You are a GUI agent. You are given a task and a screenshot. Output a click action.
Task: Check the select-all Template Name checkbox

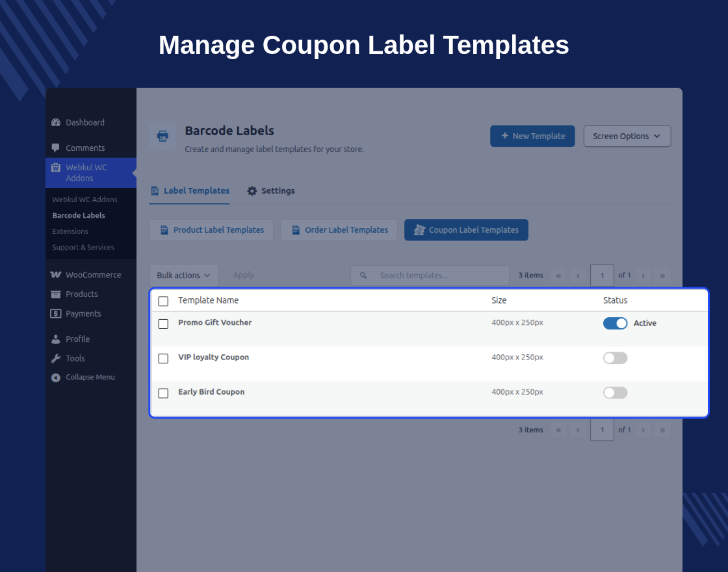[163, 302]
